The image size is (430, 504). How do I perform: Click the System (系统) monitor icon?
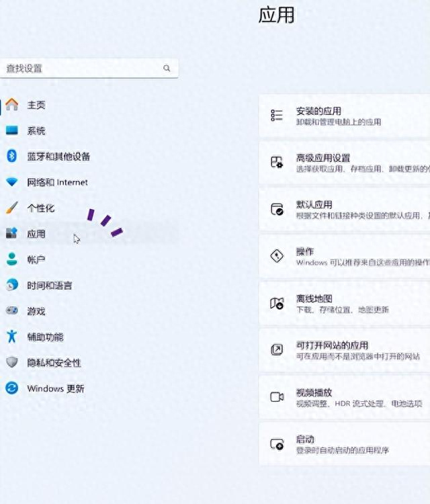[12, 130]
